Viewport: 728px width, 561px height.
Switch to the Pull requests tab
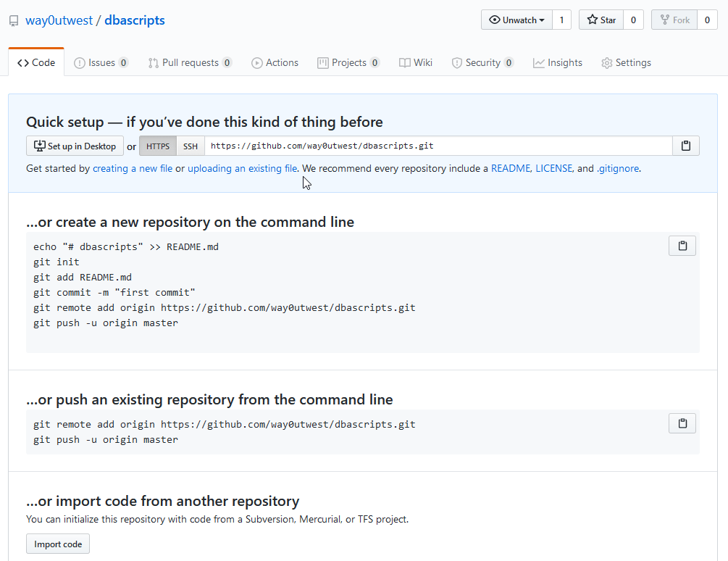tap(190, 63)
